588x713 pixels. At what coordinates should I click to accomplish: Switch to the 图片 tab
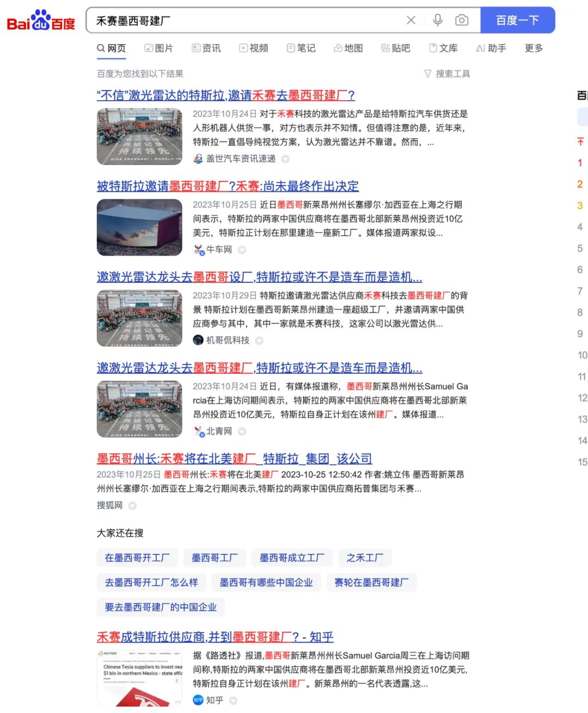click(x=158, y=48)
